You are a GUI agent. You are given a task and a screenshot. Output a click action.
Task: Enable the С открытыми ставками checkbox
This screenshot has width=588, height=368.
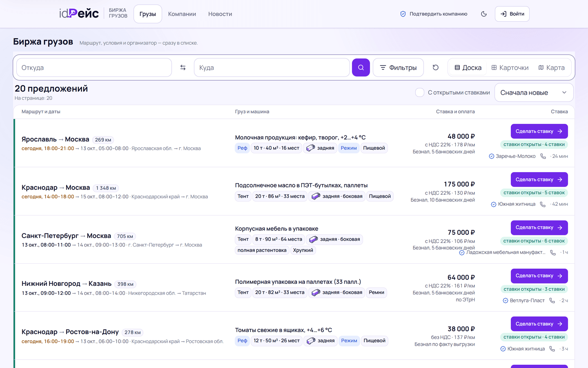pos(420,92)
